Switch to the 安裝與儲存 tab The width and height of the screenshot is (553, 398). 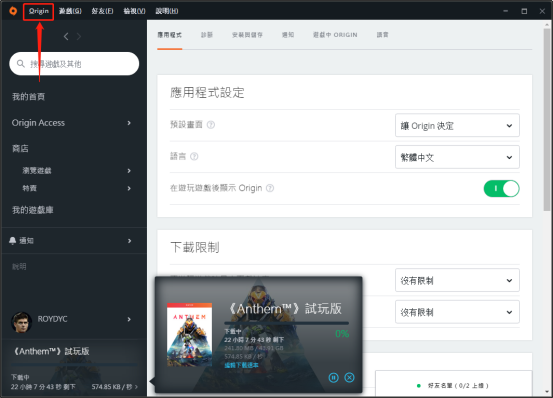coord(247,35)
